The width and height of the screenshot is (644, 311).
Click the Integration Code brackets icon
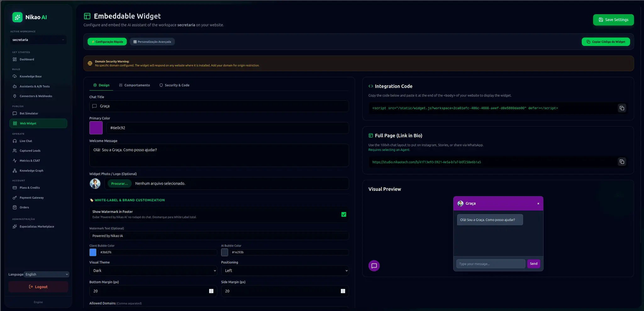pos(371,86)
